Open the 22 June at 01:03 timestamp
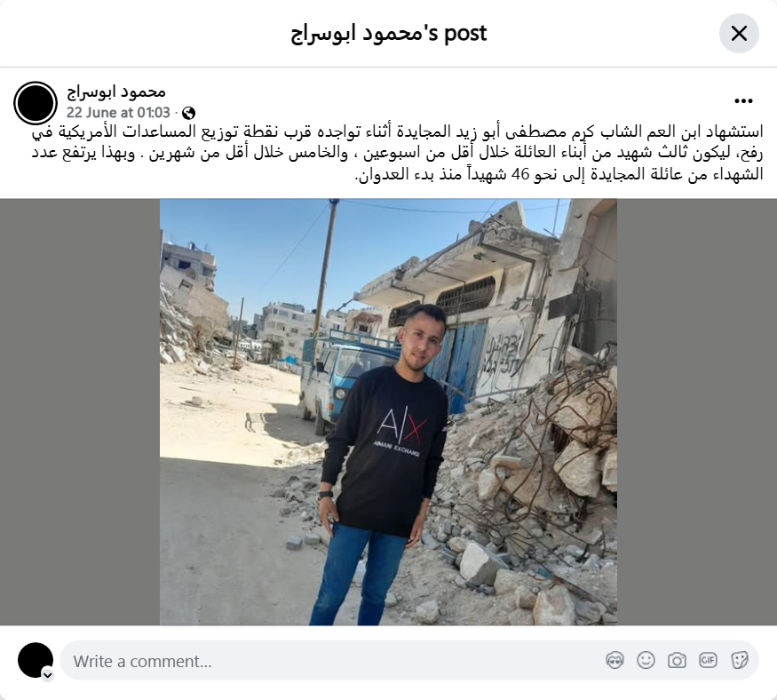777x700 pixels. (118, 113)
